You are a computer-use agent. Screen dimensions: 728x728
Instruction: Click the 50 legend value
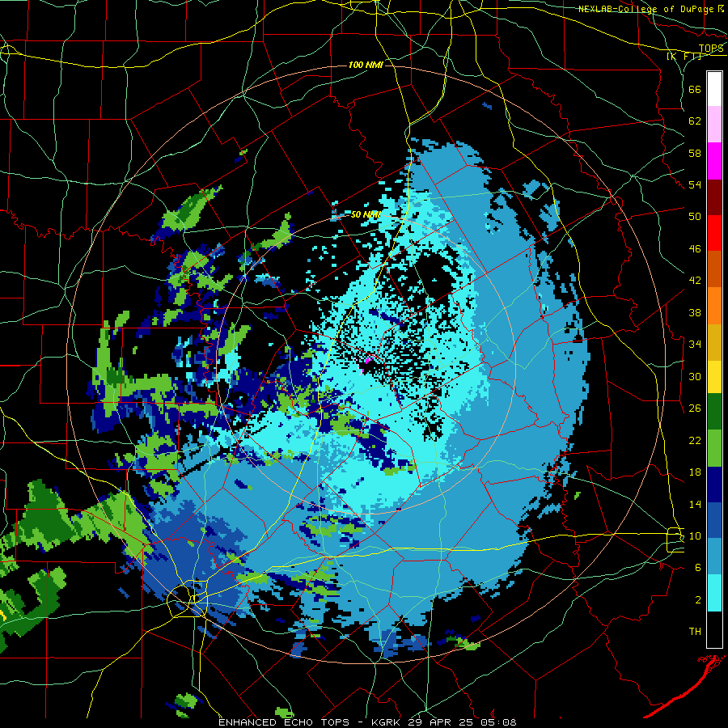point(695,216)
